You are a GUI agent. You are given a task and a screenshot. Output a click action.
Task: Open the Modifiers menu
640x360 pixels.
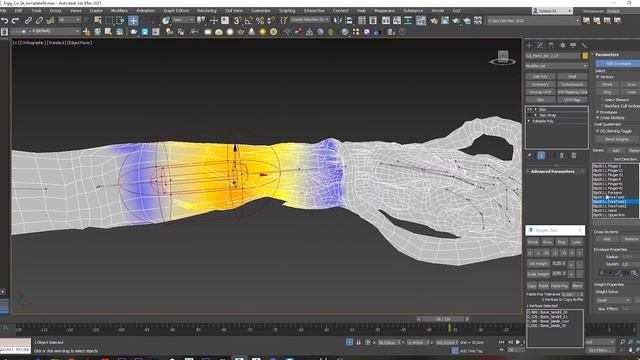[x=119, y=11]
